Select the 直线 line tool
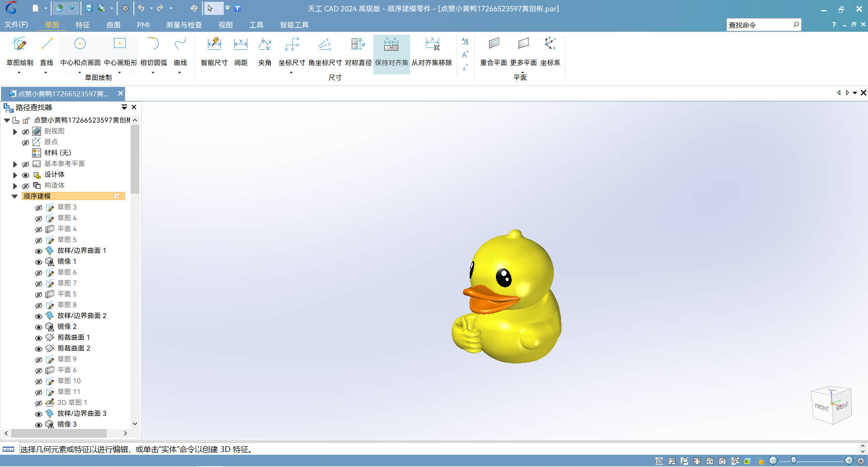 (x=47, y=51)
